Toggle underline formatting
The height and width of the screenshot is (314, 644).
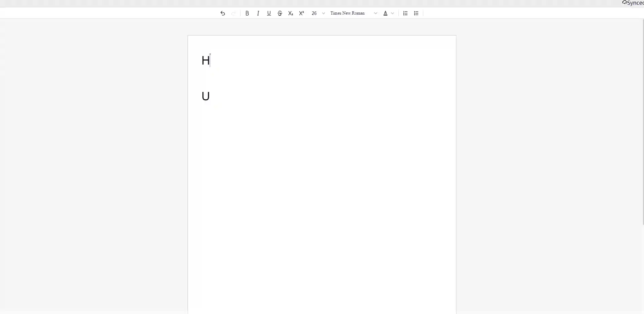tap(269, 13)
